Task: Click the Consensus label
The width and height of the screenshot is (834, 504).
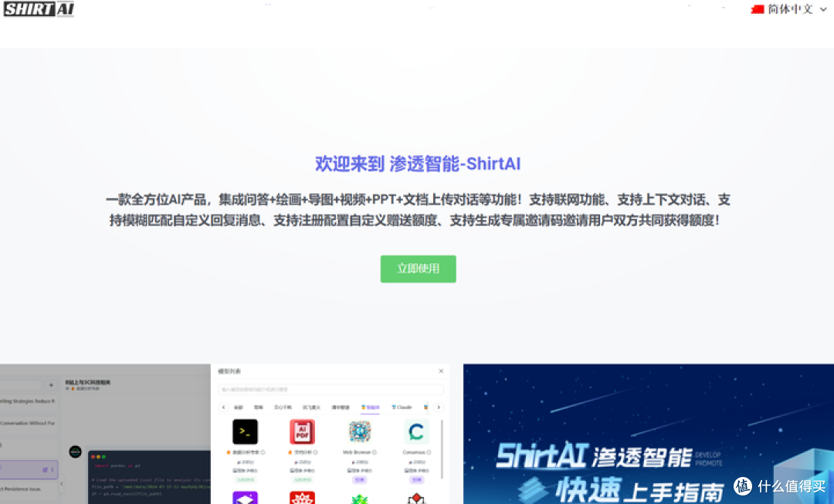Action: tap(414, 452)
